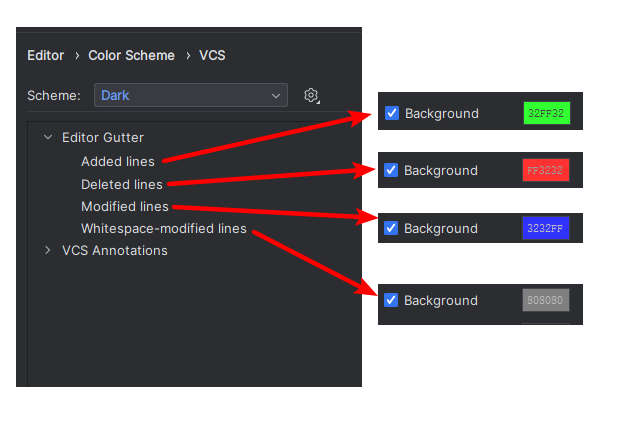Open the blue 3232FF color swatch

(x=546, y=228)
